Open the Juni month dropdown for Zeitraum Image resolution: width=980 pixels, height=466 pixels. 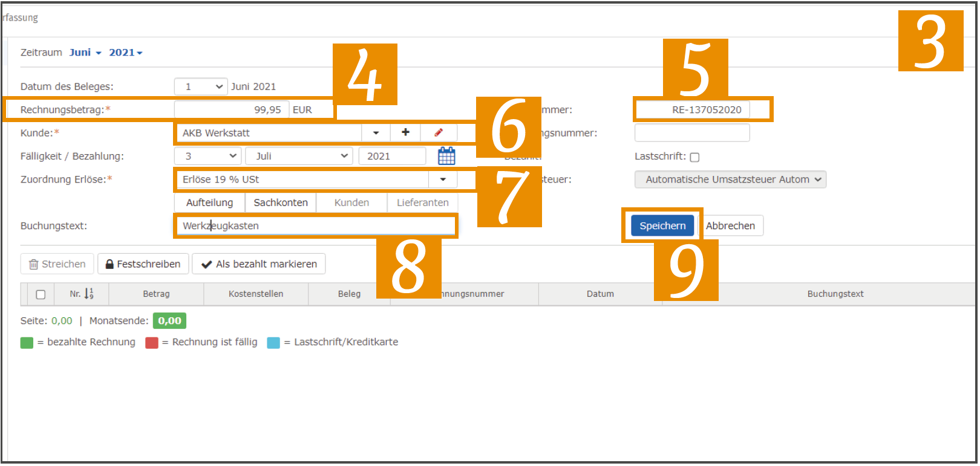[x=85, y=53]
